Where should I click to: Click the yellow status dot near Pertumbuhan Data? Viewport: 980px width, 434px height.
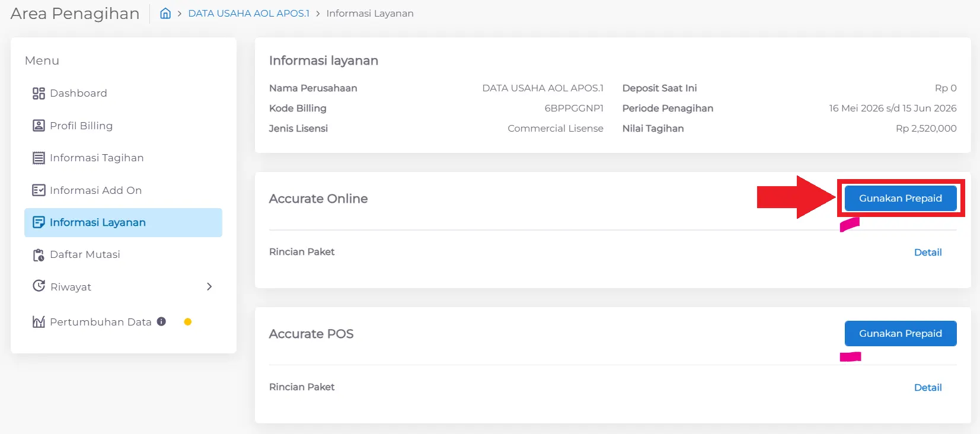point(188,322)
